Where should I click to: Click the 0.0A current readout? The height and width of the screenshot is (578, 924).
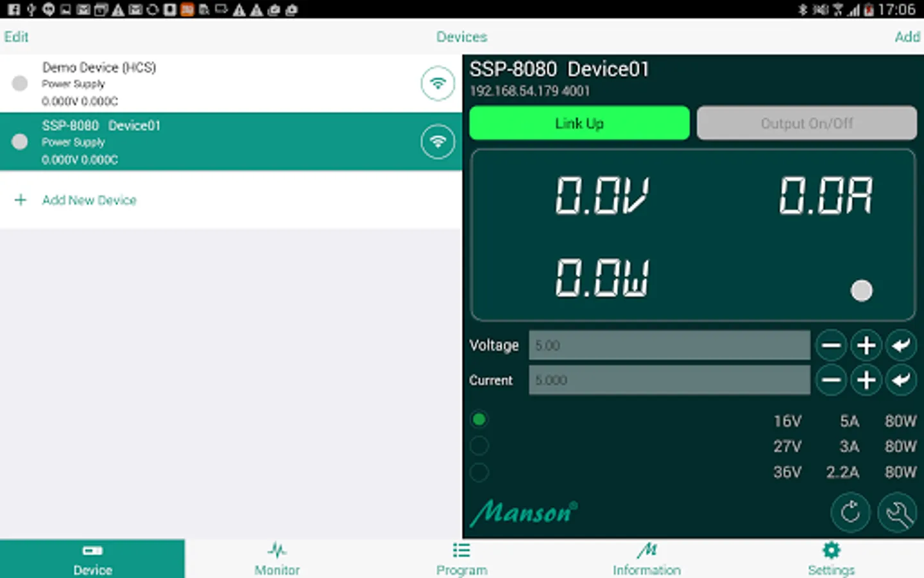click(x=826, y=195)
